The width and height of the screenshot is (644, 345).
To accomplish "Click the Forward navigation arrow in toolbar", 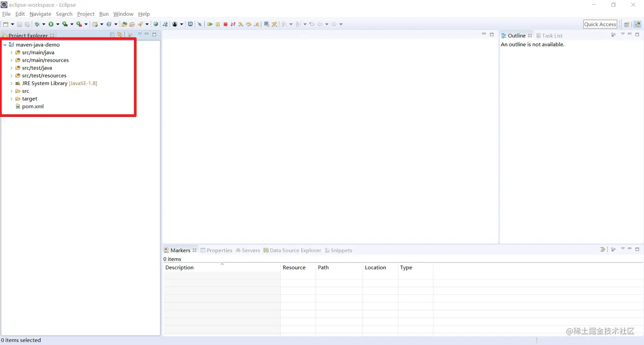I will coord(334,24).
